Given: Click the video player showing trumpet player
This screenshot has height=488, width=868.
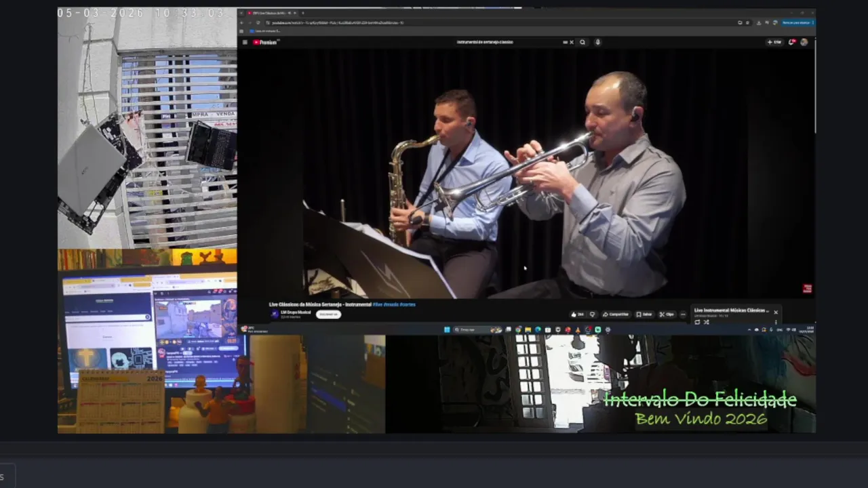Looking at the screenshot, I should (526, 173).
